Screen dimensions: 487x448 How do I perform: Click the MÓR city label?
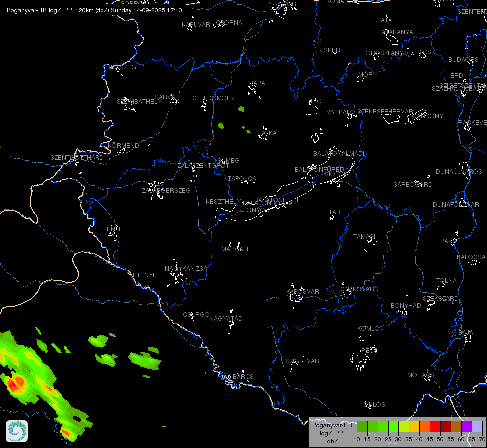(365, 74)
